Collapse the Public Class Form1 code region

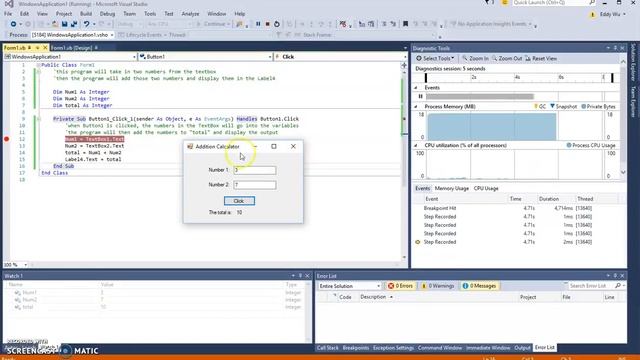(39, 65)
